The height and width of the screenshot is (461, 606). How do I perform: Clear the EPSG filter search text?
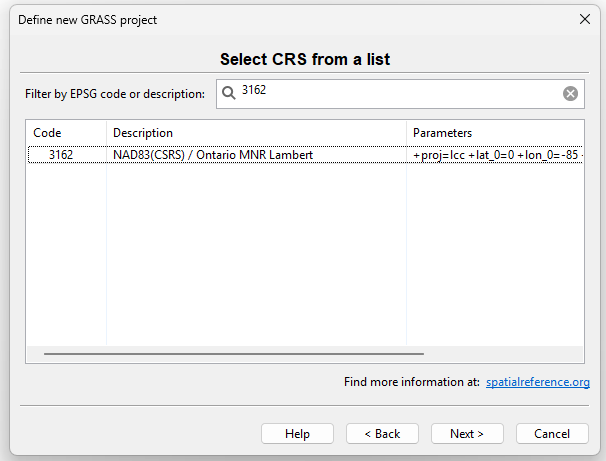click(570, 94)
